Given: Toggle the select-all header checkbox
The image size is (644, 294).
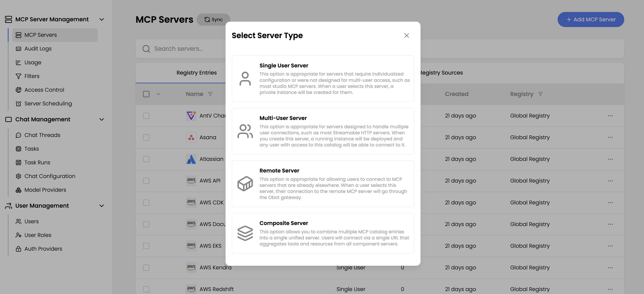Looking at the screenshot, I should pyautogui.click(x=146, y=94).
